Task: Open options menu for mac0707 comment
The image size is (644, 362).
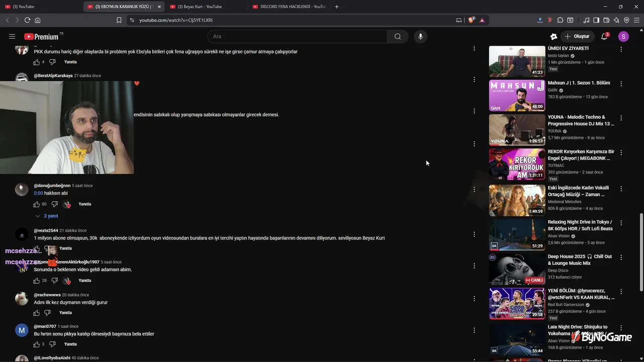Action: 474,330
